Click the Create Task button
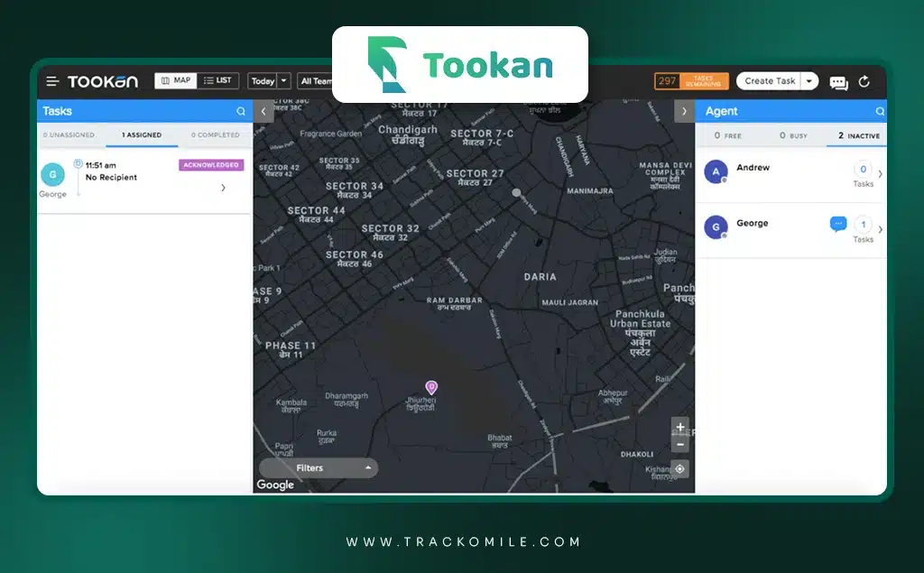924x573 pixels. pyautogui.click(x=770, y=81)
